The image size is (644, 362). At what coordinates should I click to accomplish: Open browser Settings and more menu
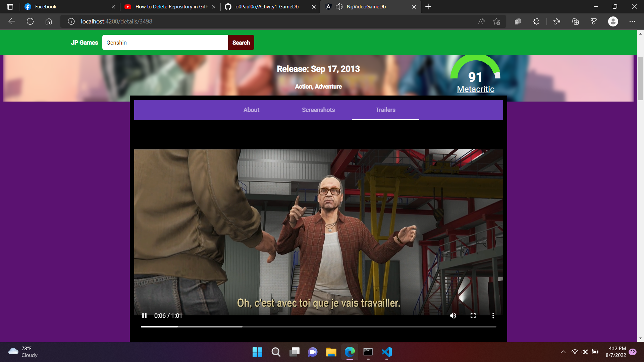click(x=632, y=21)
